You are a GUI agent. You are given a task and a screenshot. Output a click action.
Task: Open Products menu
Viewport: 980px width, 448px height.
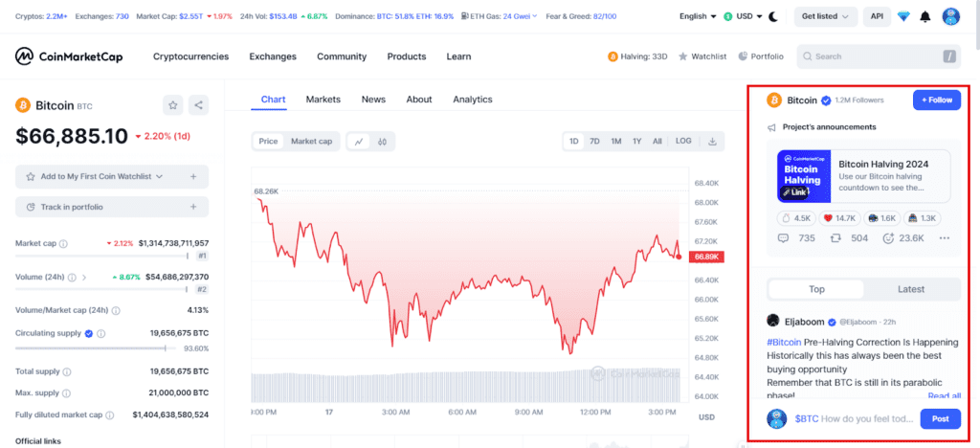[406, 56]
